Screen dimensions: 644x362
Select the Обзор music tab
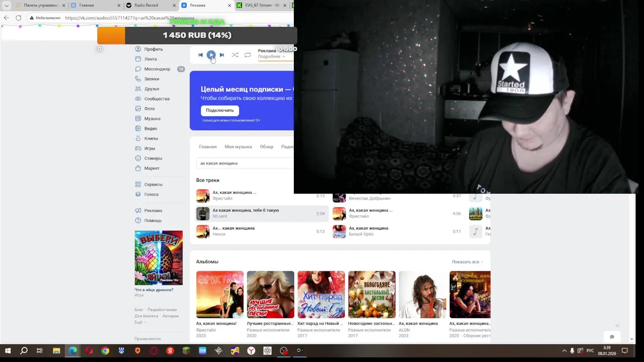point(267,147)
